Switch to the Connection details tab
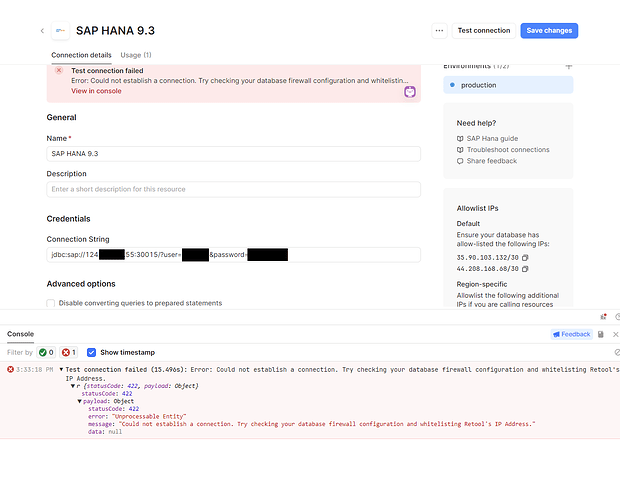 click(x=81, y=55)
